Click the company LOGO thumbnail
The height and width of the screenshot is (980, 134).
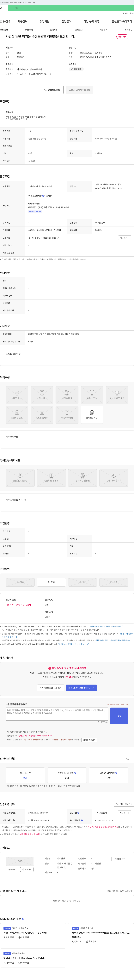click(19, 861)
